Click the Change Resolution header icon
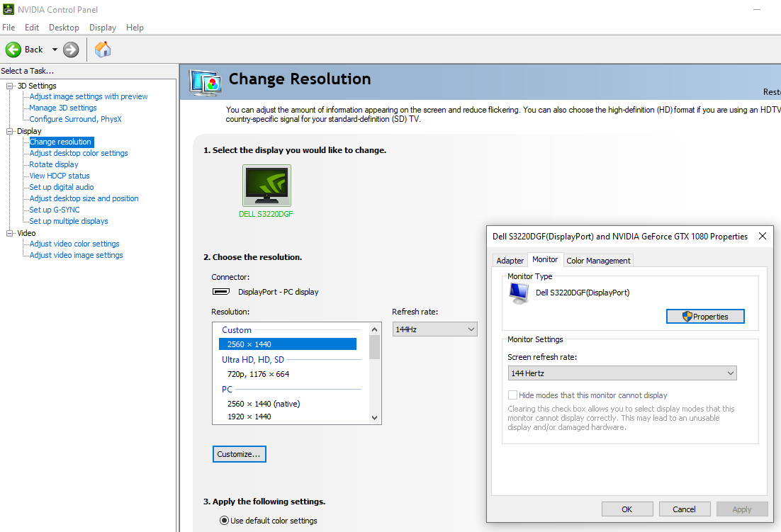The width and height of the screenshot is (781, 532). pos(206,83)
